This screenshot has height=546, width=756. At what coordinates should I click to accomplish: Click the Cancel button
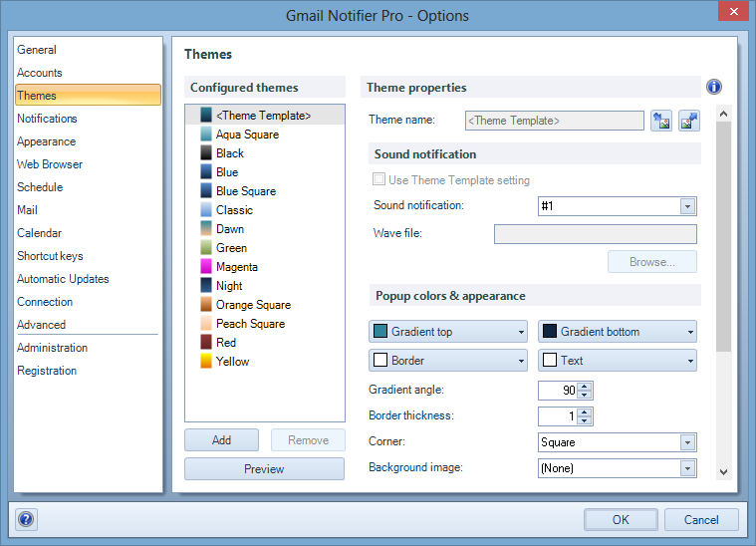[701, 519]
